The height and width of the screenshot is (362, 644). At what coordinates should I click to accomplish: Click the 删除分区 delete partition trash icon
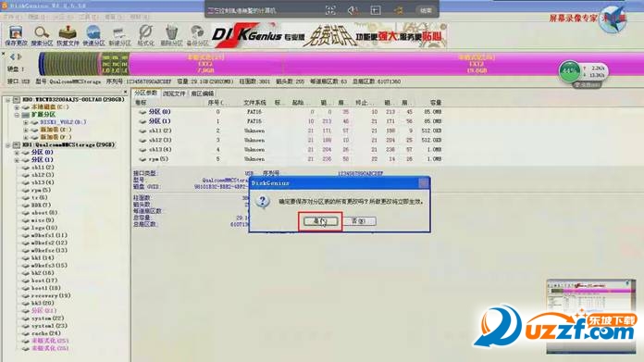click(171, 35)
